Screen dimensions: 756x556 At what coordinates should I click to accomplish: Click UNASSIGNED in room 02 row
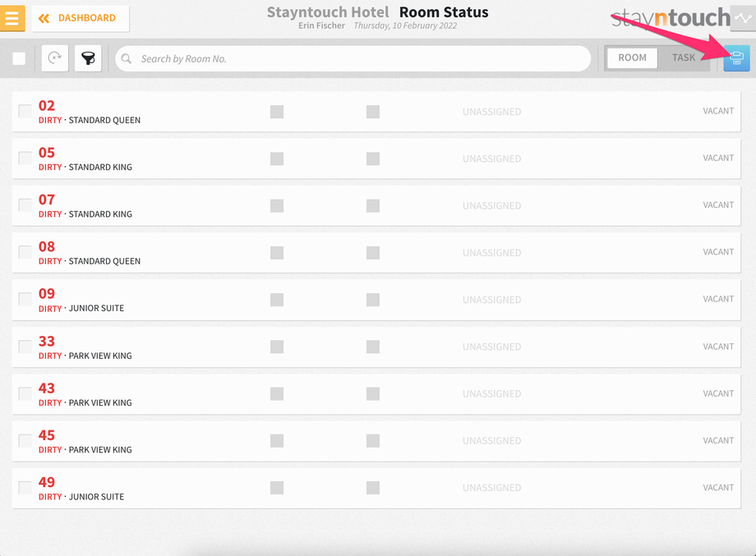[x=491, y=112]
